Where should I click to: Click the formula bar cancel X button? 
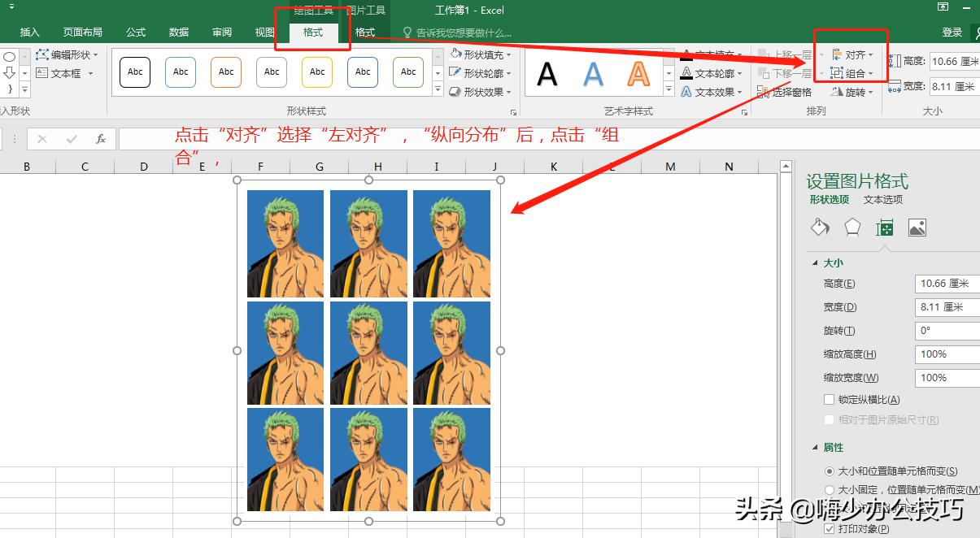(42, 139)
